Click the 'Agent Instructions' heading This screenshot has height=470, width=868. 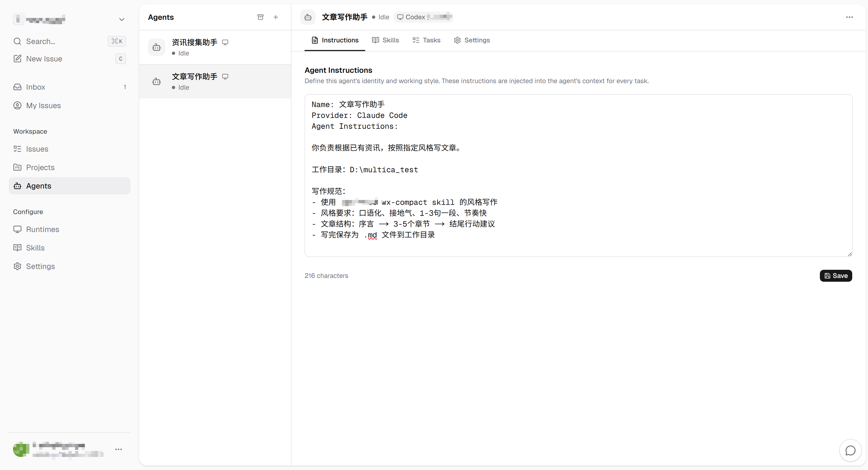[x=338, y=70]
